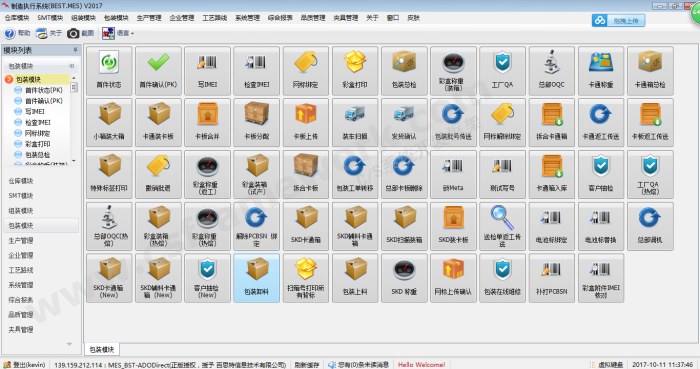Screen dimensions: 700x369
Task: Expand the sidebar overflow chevron at bottom
Action: [x=69, y=344]
